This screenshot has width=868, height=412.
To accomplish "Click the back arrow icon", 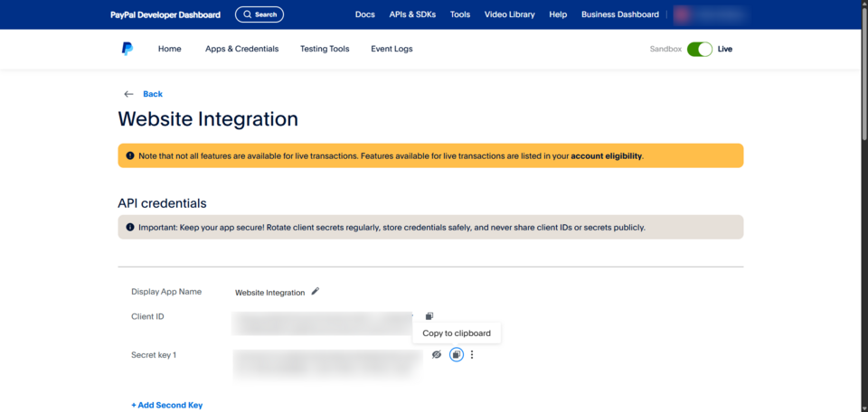I will [128, 94].
